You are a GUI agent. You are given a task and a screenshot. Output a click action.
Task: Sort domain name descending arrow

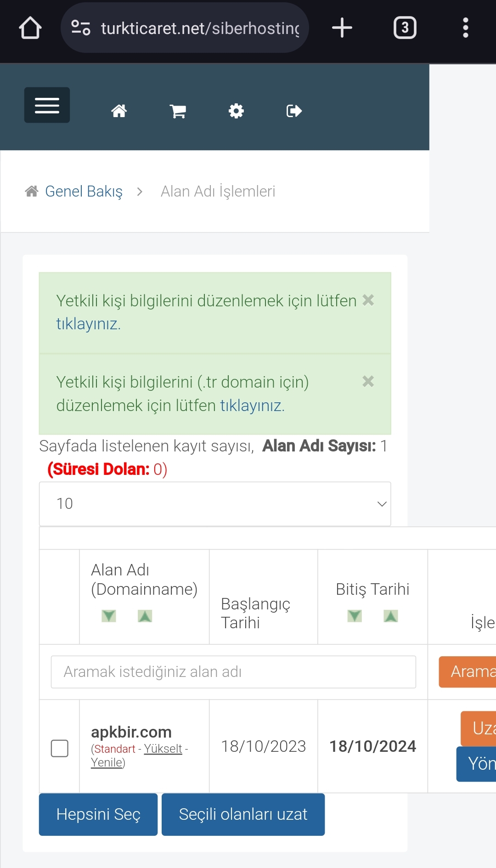pyautogui.click(x=109, y=616)
